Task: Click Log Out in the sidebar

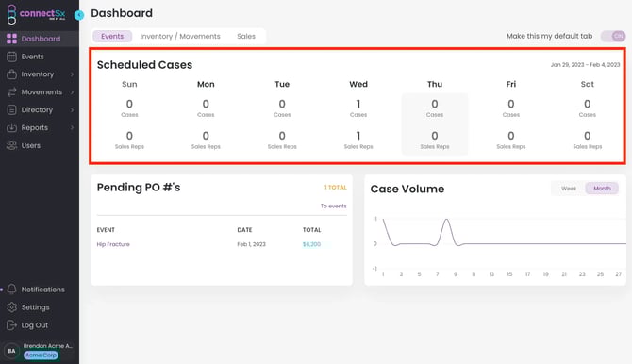Action: [40, 325]
